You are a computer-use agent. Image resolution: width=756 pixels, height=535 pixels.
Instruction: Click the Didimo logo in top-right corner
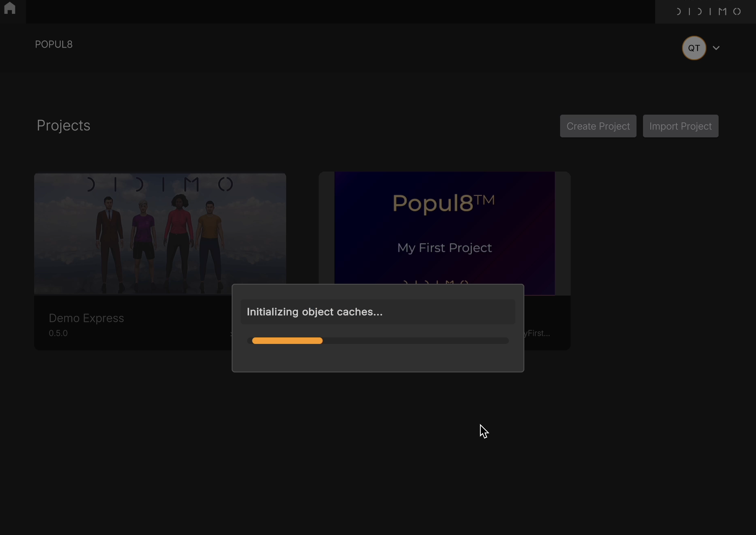click(708, 11)
